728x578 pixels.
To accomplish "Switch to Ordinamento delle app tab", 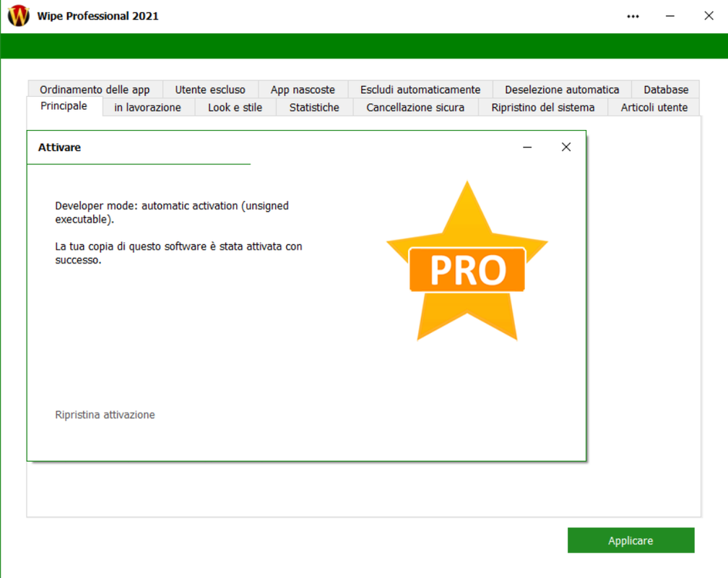I will [x=95, y=89].
